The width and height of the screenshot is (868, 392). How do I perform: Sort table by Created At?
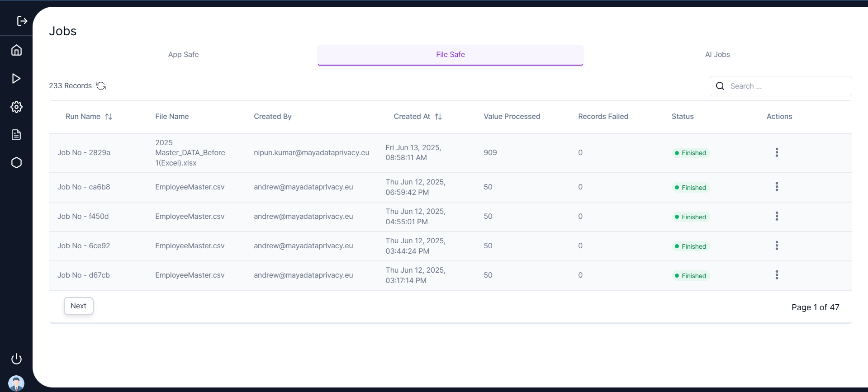click(x=438, y=117)
